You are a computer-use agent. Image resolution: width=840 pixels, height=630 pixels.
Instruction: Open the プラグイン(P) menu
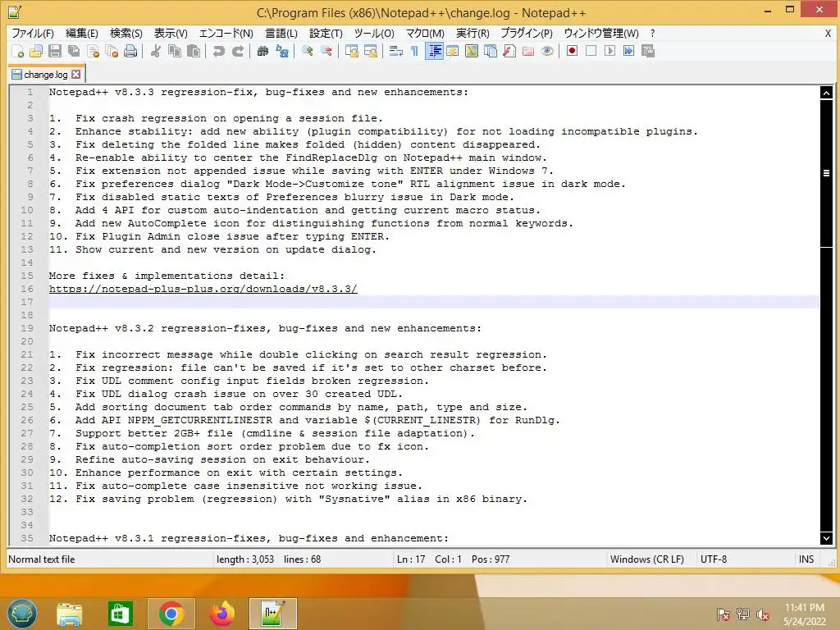pos(527,33)
